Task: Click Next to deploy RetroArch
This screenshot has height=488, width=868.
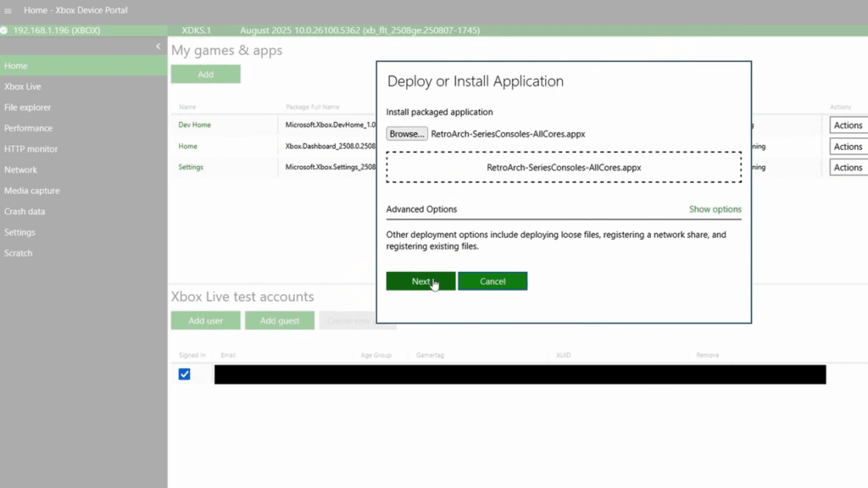Action: 420,280
